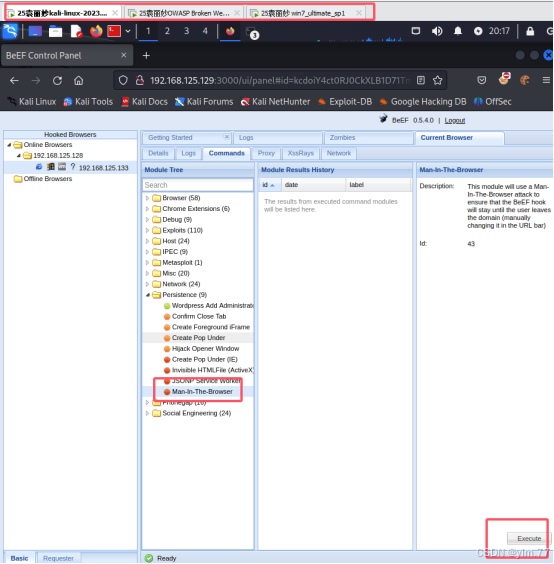
Task: Open the Details sub-tab
Action: pos(158,154)
